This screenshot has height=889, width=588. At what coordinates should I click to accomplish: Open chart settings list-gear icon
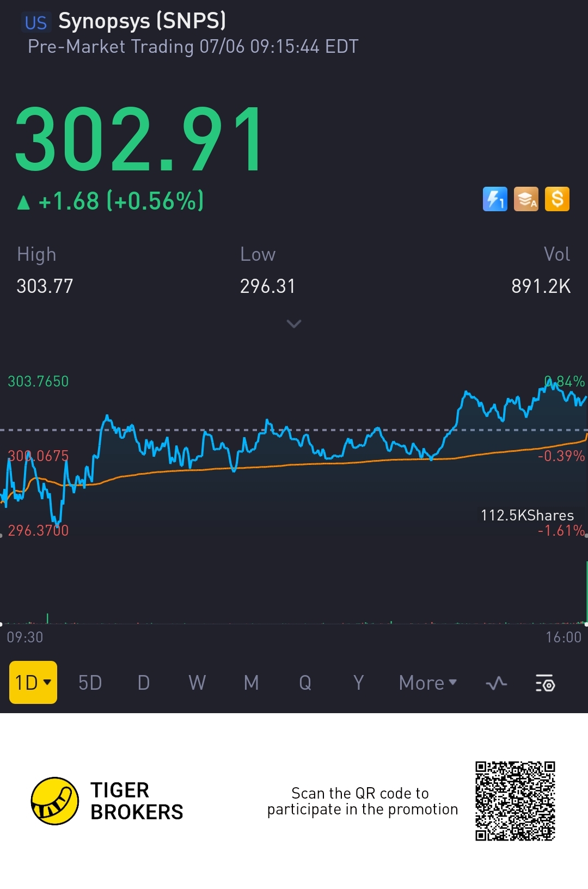pyautogui.click(x=545, y=683)
